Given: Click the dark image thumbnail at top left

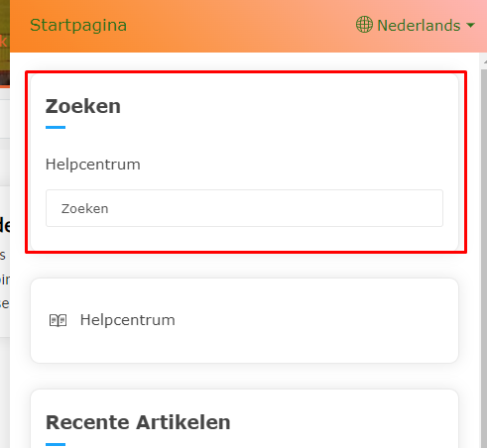Looking at the screenshot, I should (5, 43).
